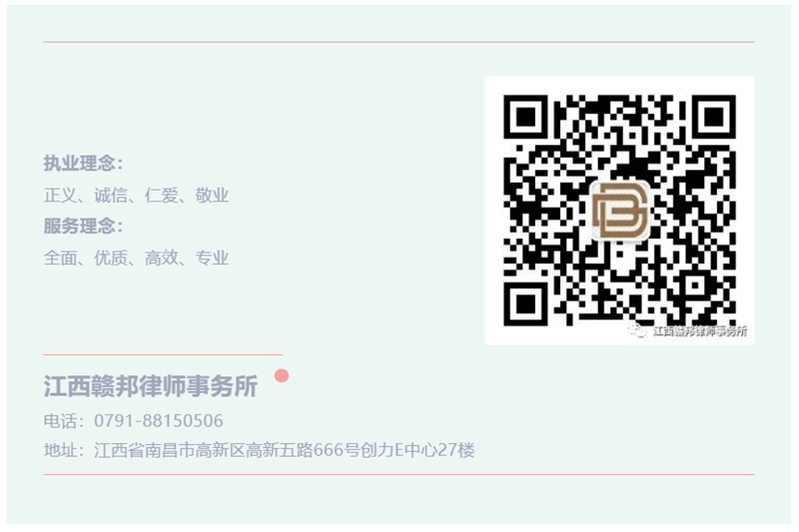Click the bottom-left finder square of QR code
Screen dimensions: 799x532
point(525,304)
